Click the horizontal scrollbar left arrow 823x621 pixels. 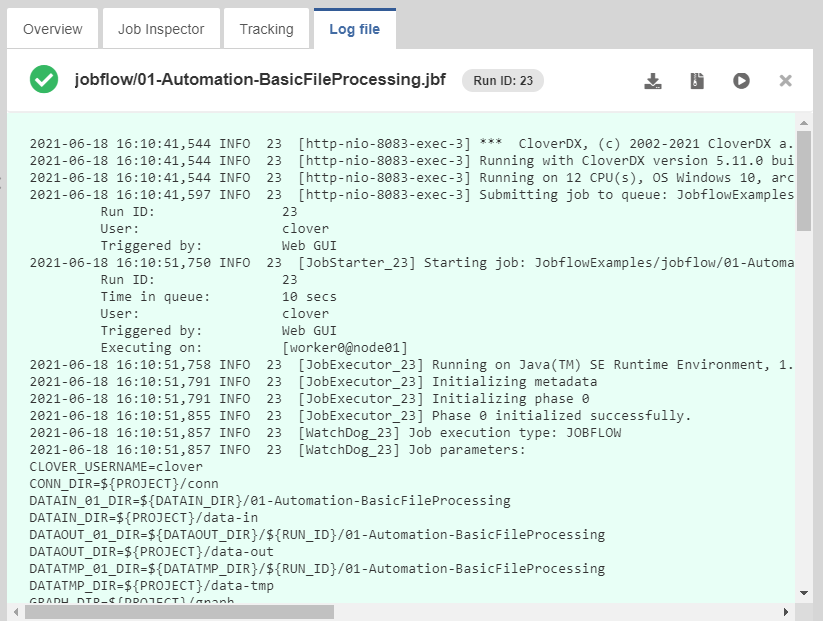[16, 611]
